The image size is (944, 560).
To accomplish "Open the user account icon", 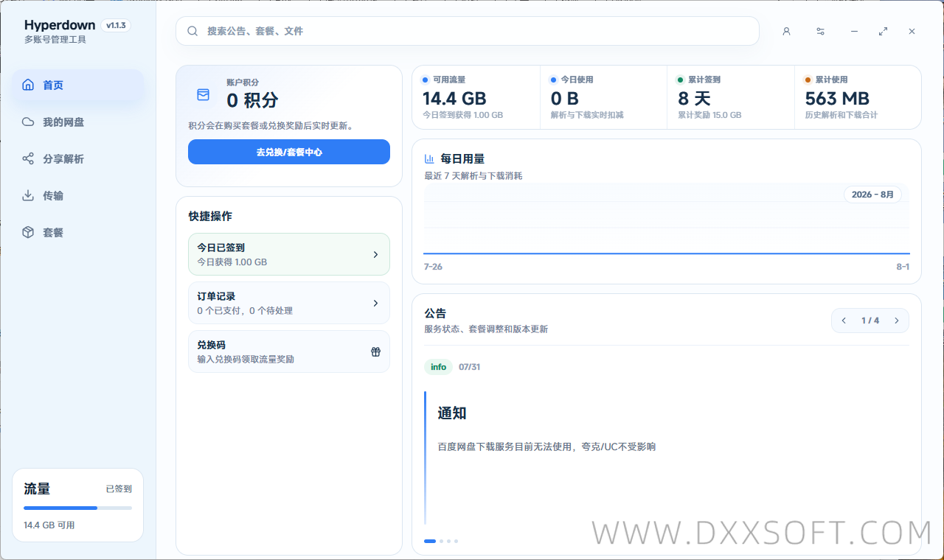I will 786,32.
